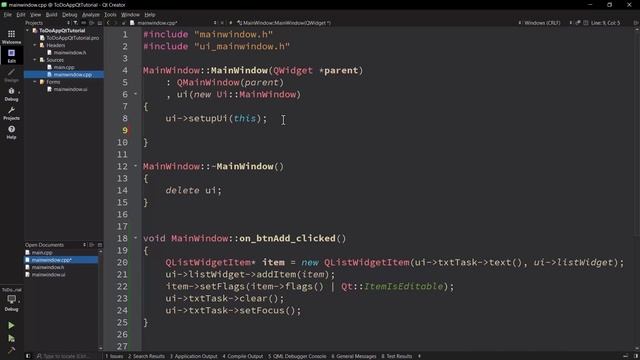Open the Application Output pane
Screen dimensions: 640x360
point(193,356)
